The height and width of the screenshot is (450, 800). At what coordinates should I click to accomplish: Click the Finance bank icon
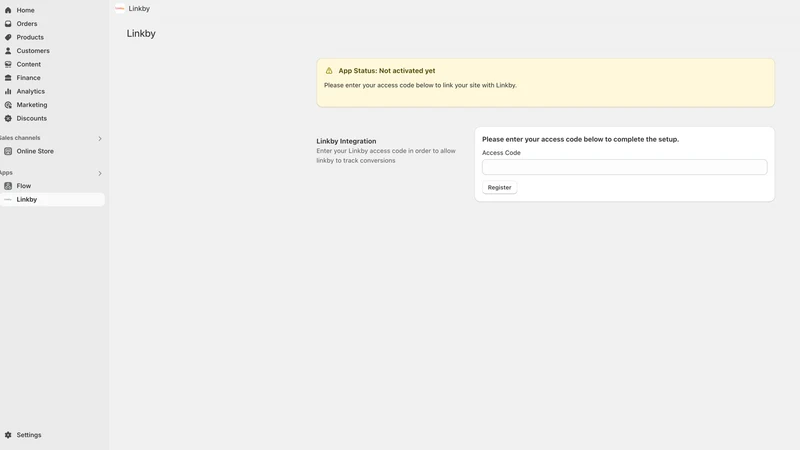pyautogui.click(x=8, y=78)
